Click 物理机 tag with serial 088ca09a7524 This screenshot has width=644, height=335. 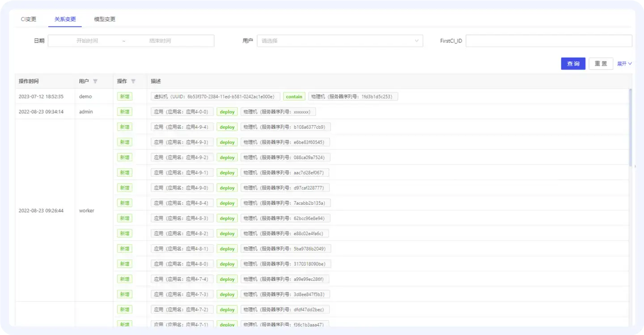coord(285,157)
